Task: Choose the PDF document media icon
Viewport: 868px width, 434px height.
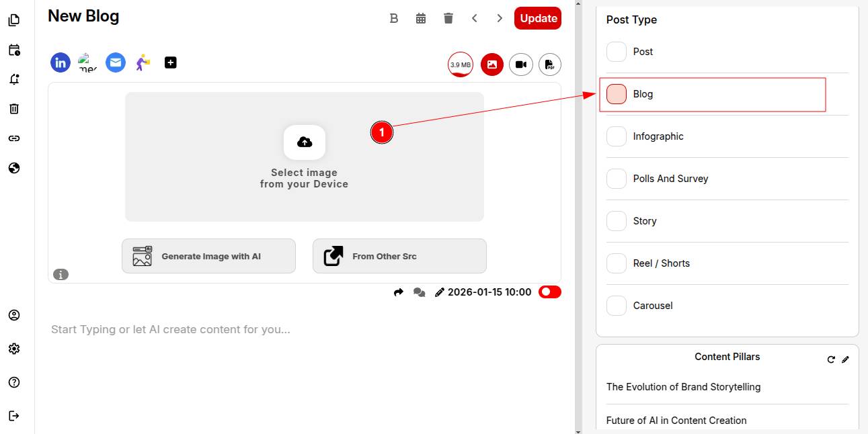Action: [550, 64]
